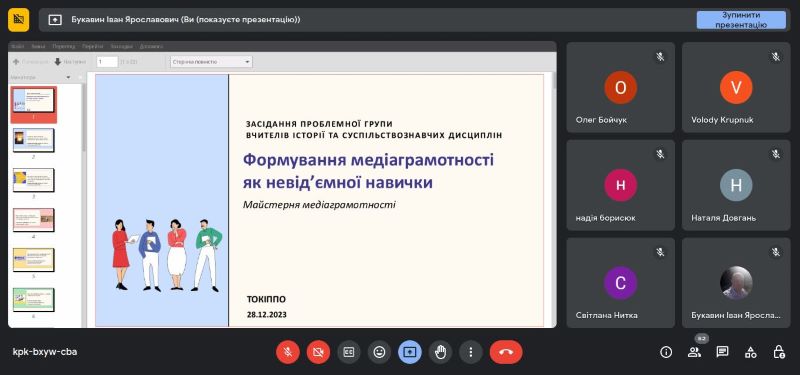Open activities shapes icon

point(751,352)
